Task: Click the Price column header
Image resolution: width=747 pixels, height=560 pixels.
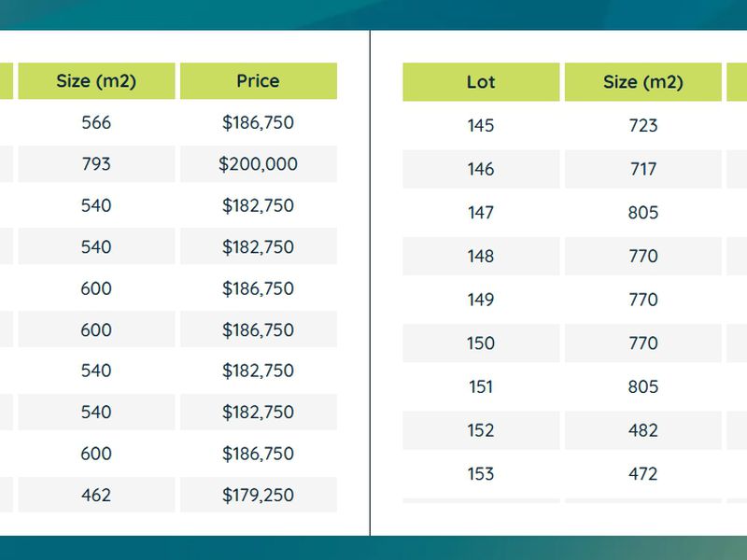Action: pos(258,81)
